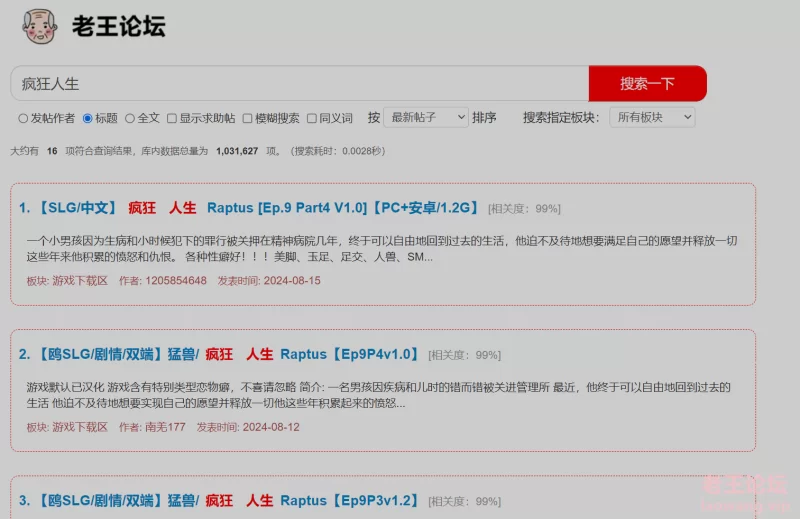Select the 标题 radio button

pos(88,118)
